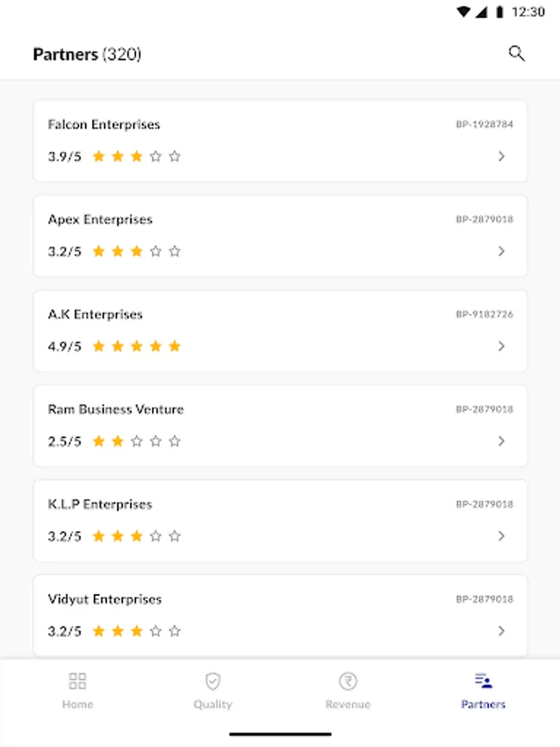This screenshot has height=747, width=560.
Task: Select the fifth star on A.K Enterprises
Action: coord(174,346)
